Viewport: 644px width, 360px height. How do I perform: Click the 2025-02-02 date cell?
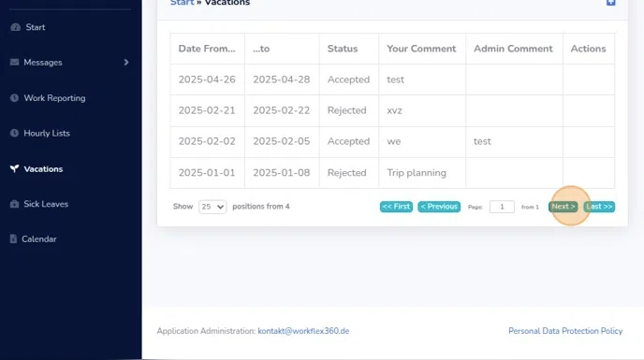(207, 141)
